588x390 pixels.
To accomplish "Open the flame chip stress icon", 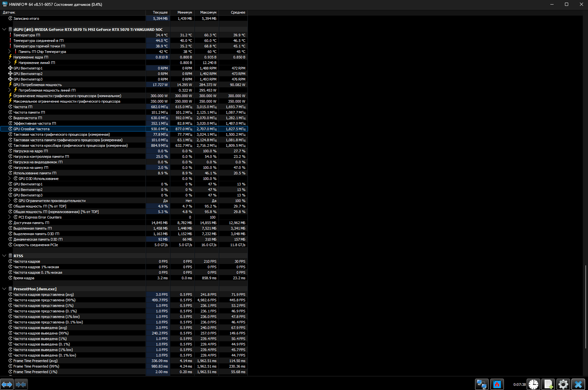I will pos(497,384).
